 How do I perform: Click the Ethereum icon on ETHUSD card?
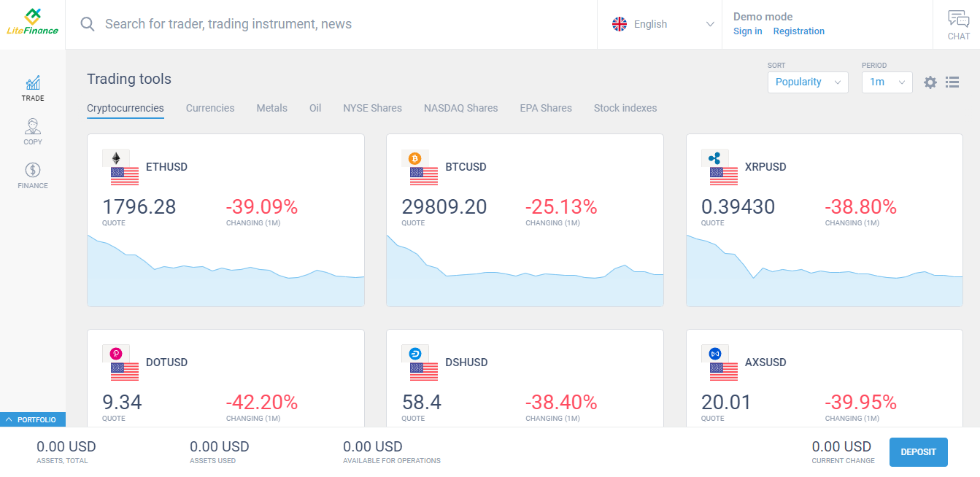click(x=115, y=158)
